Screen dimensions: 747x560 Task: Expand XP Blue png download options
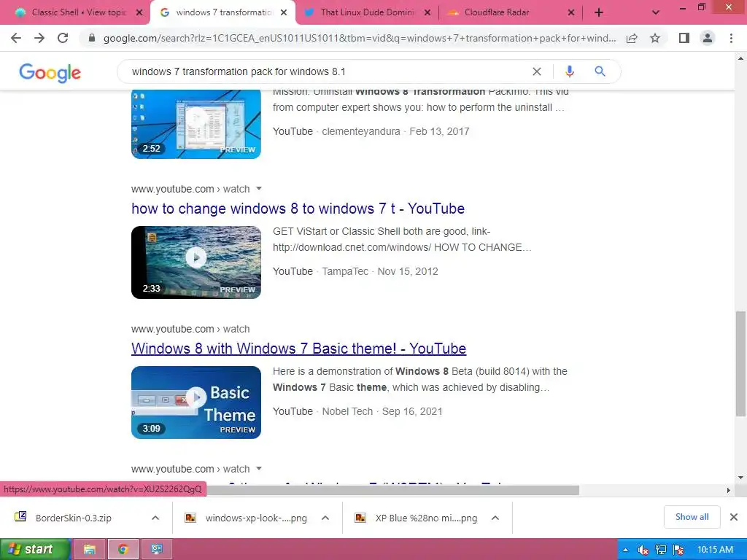coord(495,518)
